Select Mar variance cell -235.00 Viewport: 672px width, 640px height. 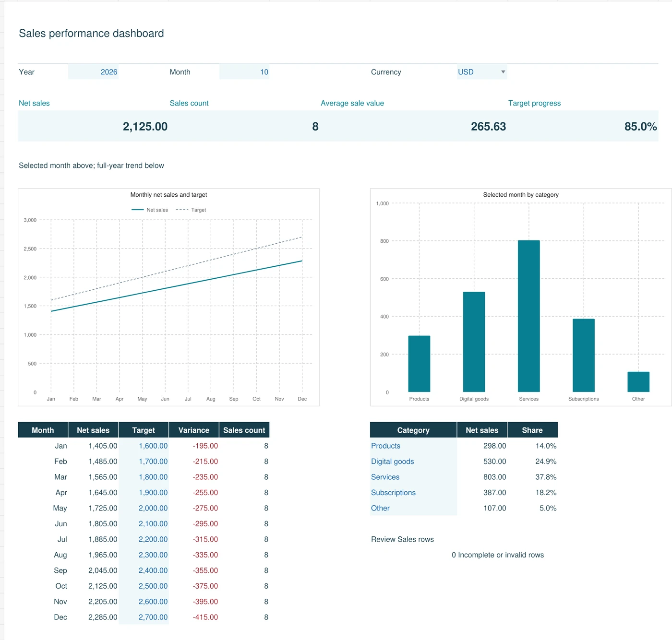194,477
